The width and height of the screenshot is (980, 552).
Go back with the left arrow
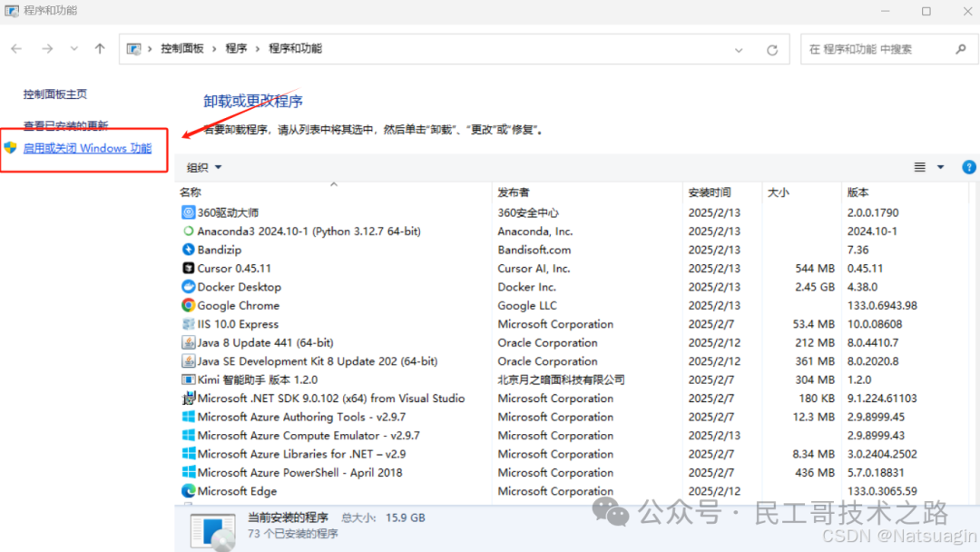pos(17,49)
